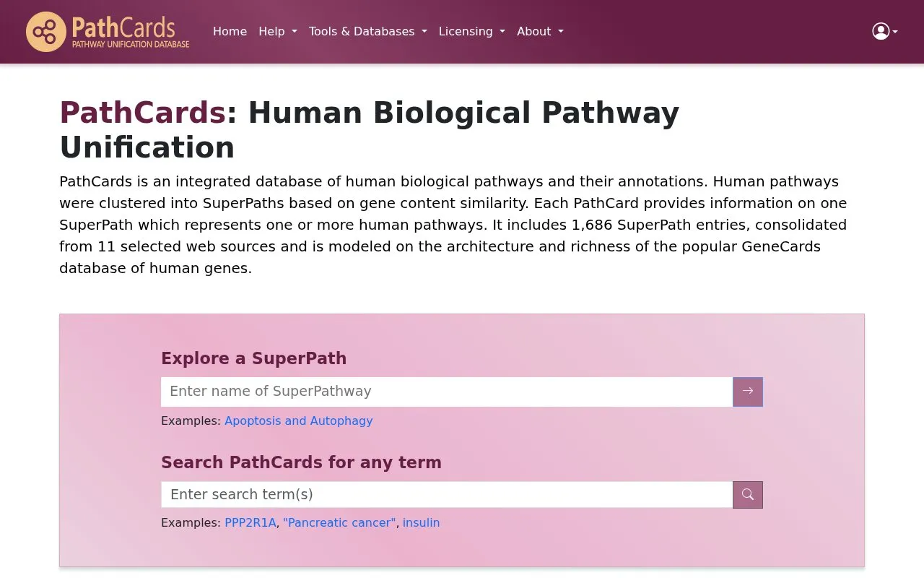Expand the Licensing menu
924x578 pixels.
coord(472,32)
